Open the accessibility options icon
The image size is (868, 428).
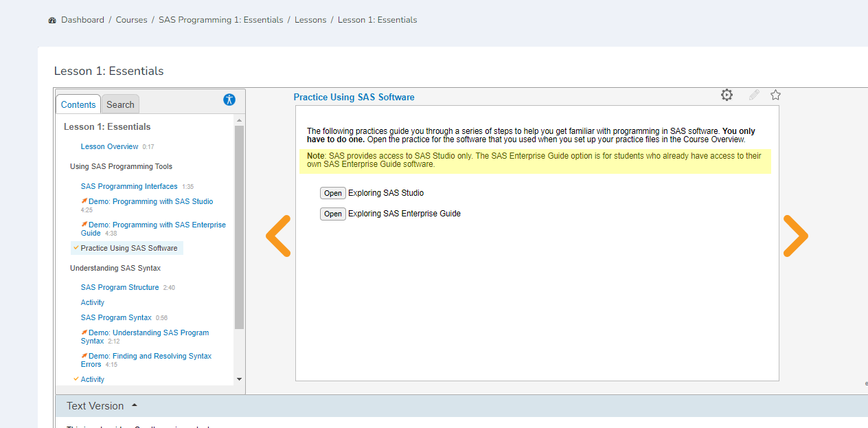229,100
